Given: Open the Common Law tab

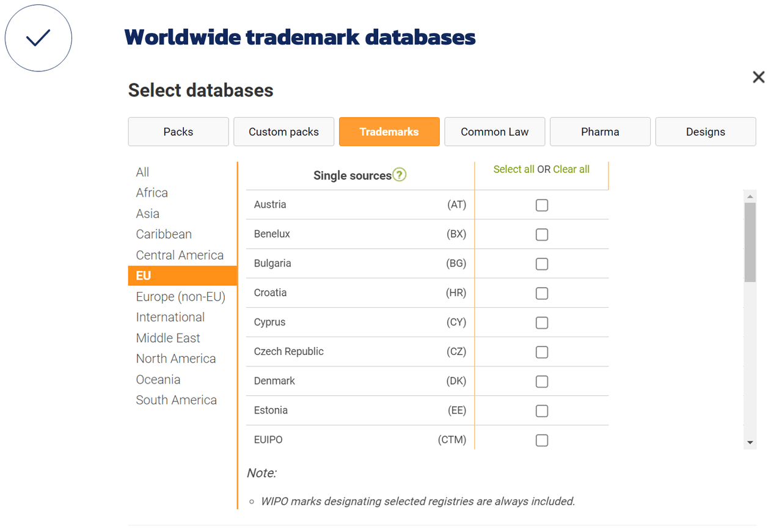Looking at the screenshot, I should (494, 131).
